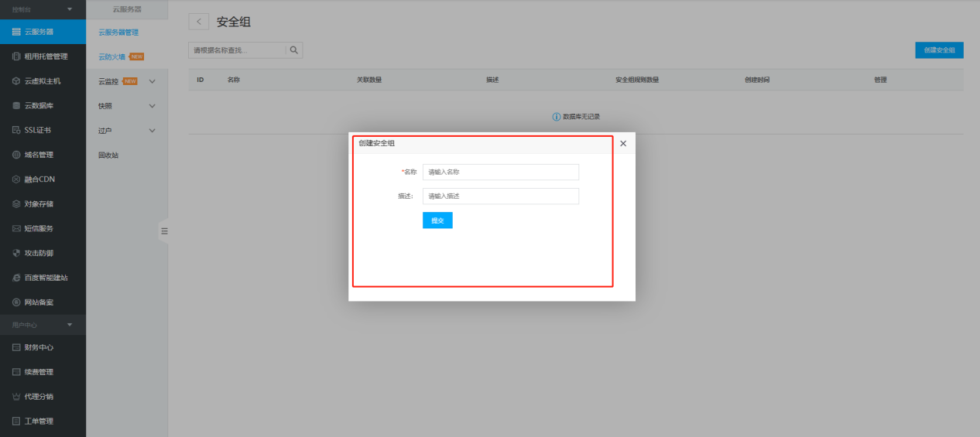Click the cloud server icon in sidebar

click(x=16, y=32)
